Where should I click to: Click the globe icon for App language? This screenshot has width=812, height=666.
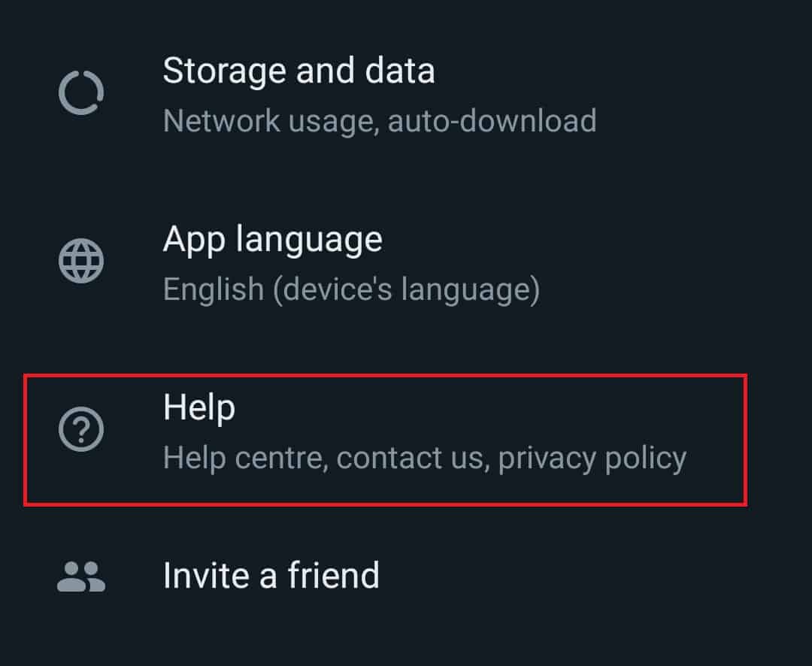(x=81, y=262)
